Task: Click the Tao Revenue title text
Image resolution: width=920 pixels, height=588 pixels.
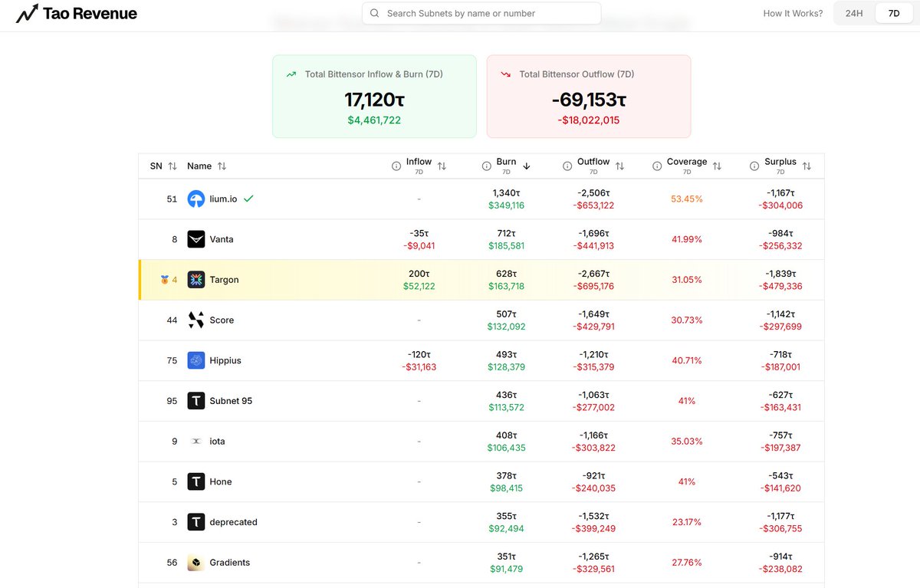Action: click(x=90, y=13)
